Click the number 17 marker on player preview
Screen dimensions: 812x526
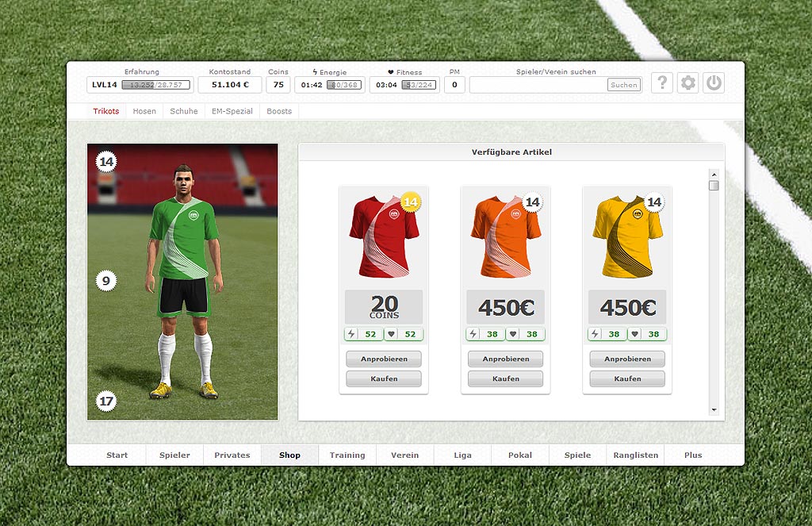pos(107,401)
